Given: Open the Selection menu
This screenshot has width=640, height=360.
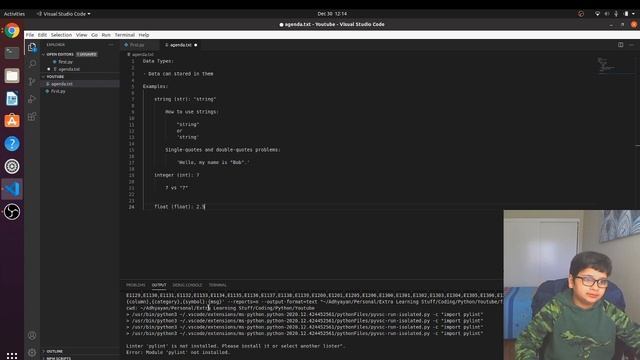Looking at the screenshot, I should point(61,35).
